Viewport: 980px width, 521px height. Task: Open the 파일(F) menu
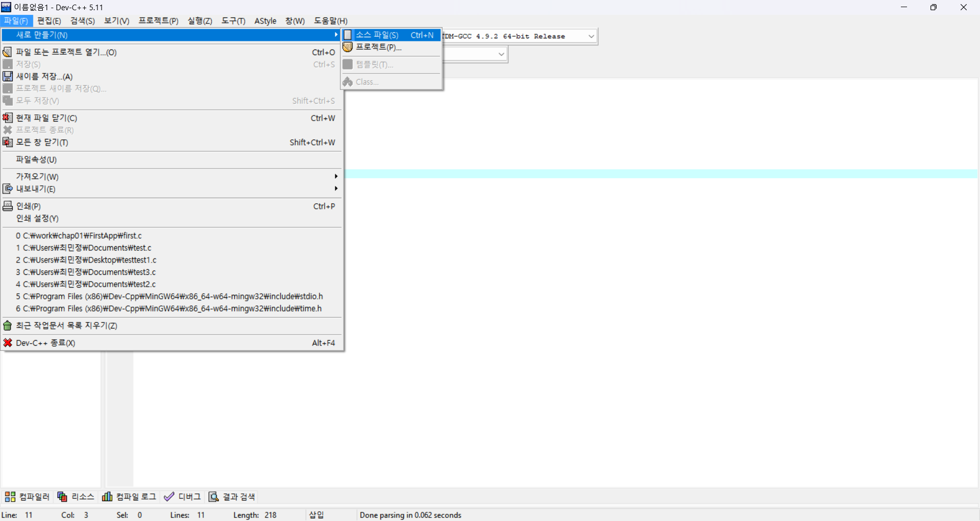point(16,21)
